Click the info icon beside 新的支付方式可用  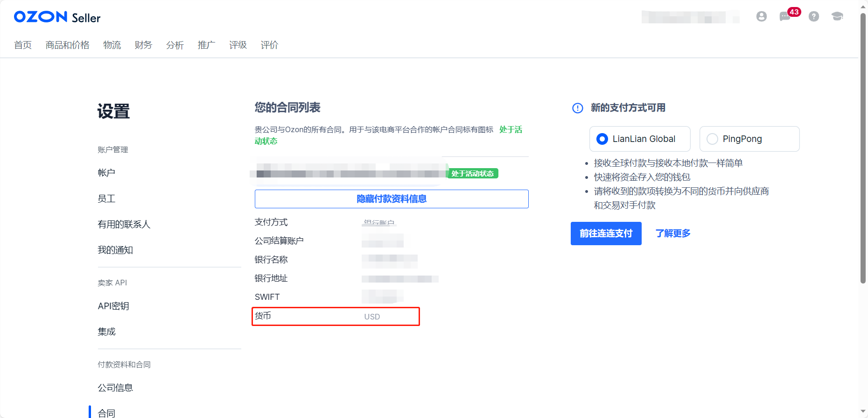[577, 108]
